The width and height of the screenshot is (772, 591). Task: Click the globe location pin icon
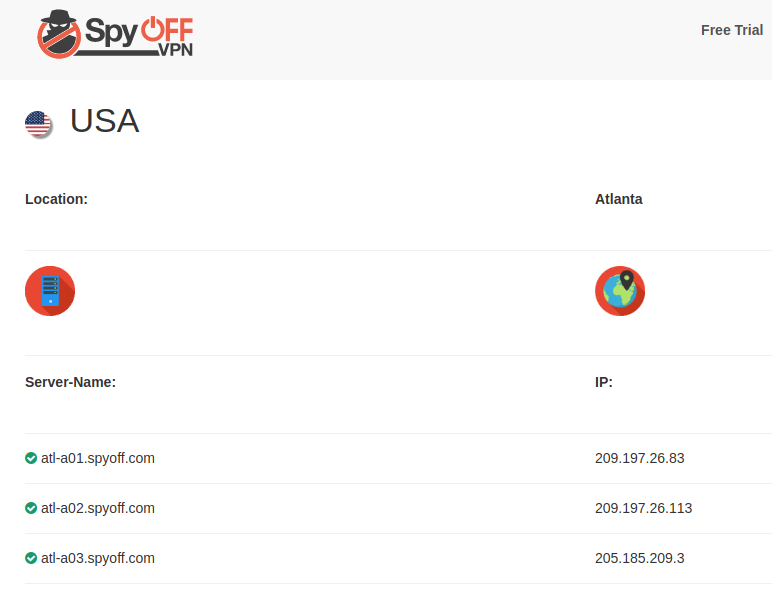coord(620,291)
